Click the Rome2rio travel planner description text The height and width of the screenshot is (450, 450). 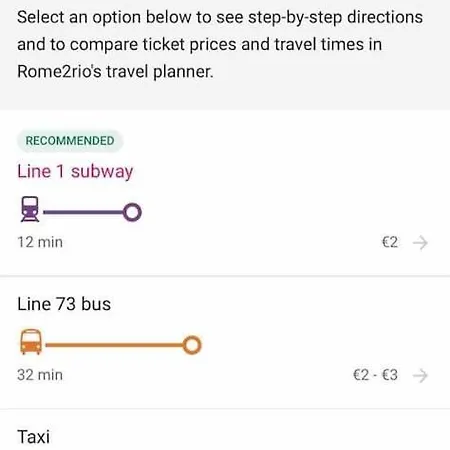(115, 72)
